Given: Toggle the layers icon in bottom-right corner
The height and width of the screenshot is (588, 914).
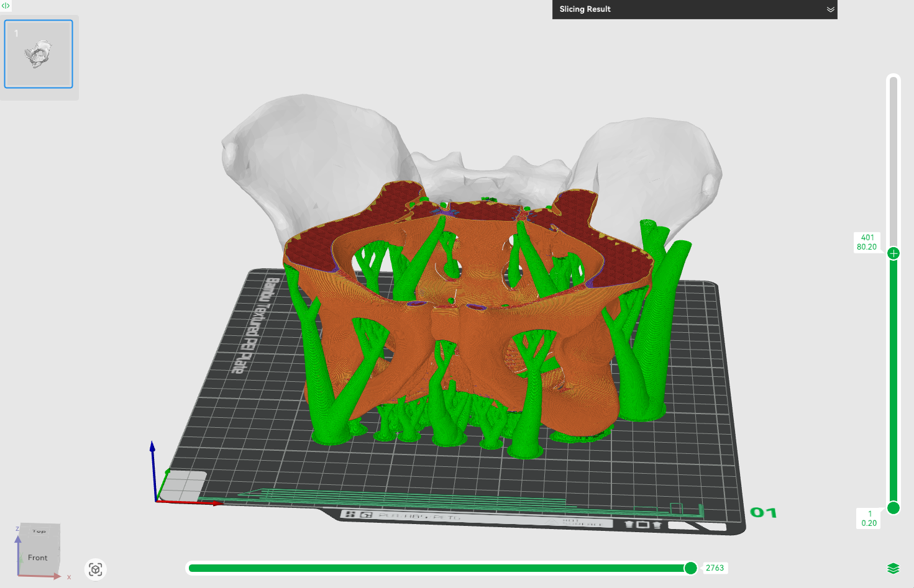Looking at the screenshot, I should tap(893, 568).
